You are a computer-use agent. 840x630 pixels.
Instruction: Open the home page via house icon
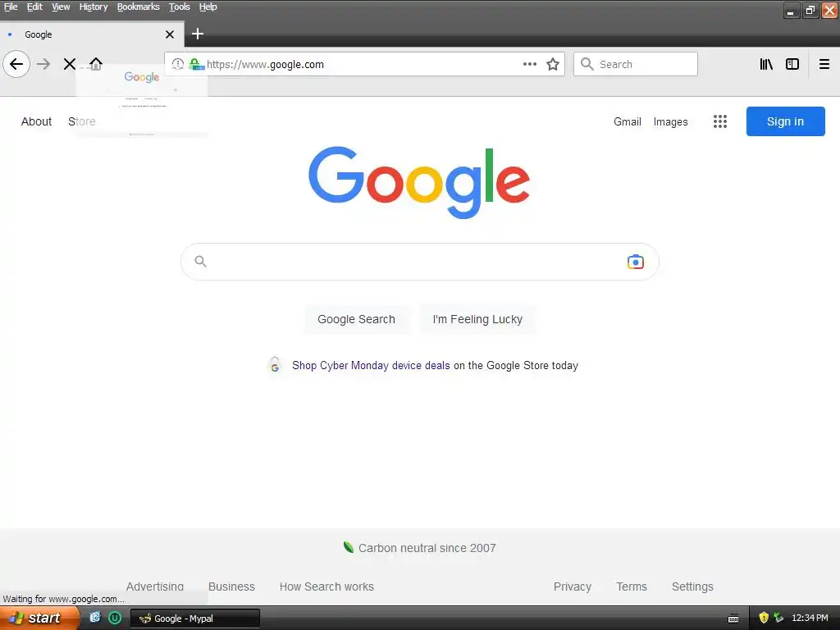[95, 64]
